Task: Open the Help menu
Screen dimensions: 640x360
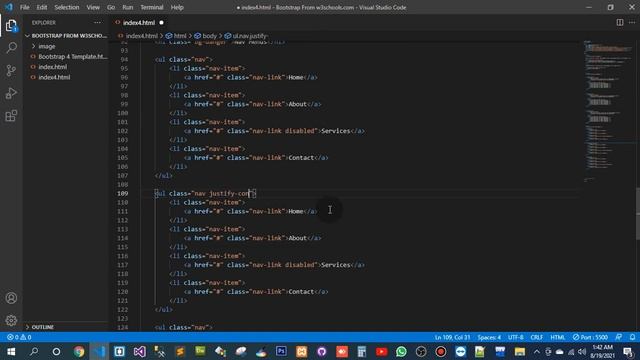Action: pyautogui.click(x=177, y=7)
